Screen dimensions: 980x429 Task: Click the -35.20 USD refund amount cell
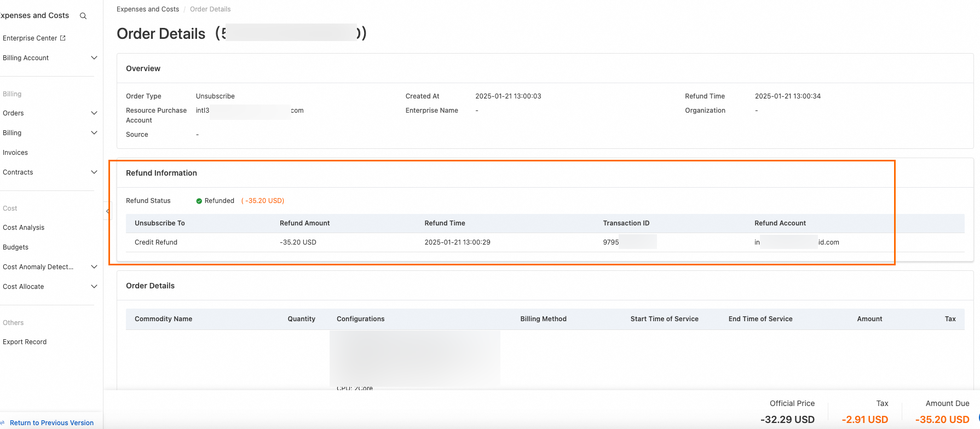[x=298, y=242]
